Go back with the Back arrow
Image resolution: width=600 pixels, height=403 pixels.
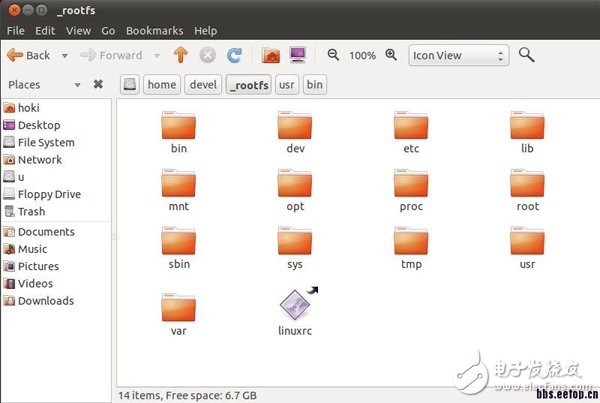[x=28, y=55]
